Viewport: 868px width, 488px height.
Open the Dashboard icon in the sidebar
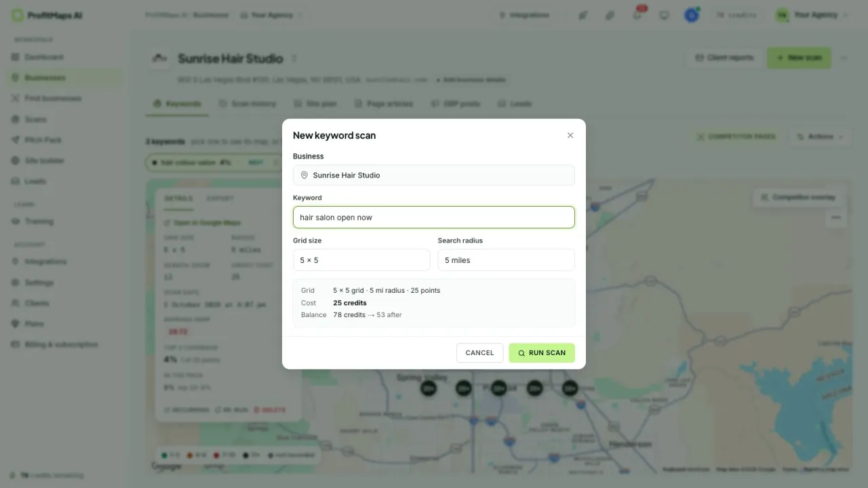tap(16, 57)
